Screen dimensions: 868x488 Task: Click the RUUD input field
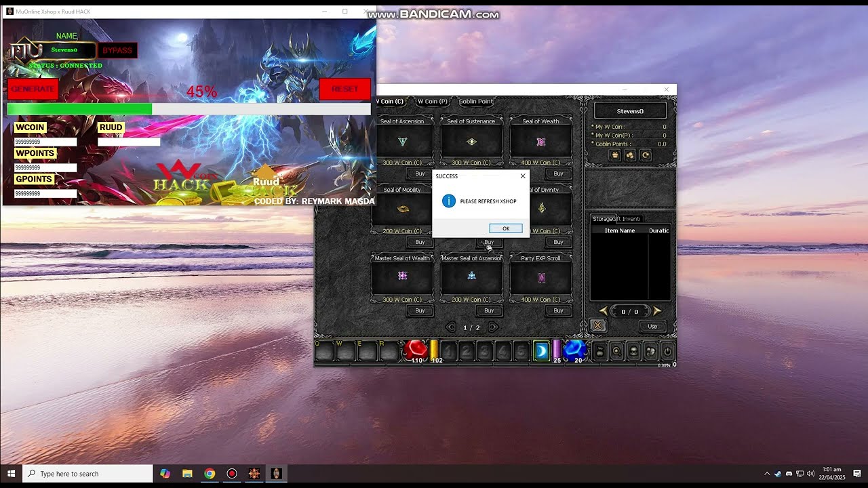(x=129, y=142)
